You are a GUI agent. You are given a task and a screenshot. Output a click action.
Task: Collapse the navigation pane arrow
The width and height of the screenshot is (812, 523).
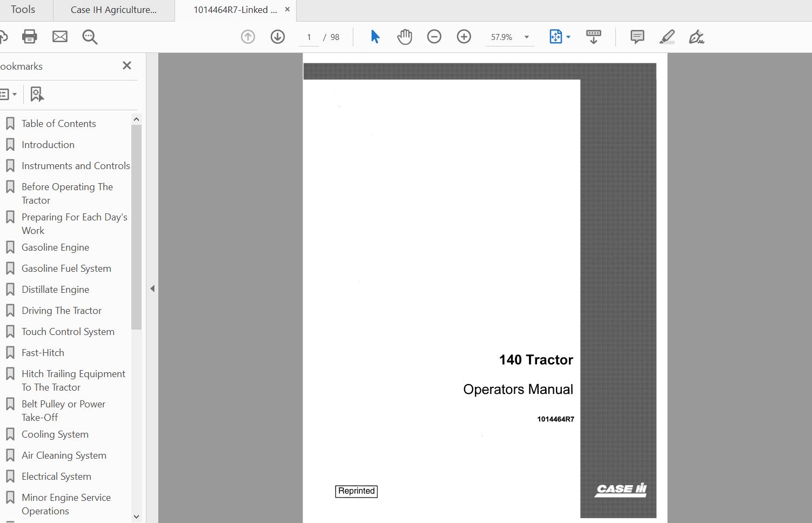tap(152, 289)
